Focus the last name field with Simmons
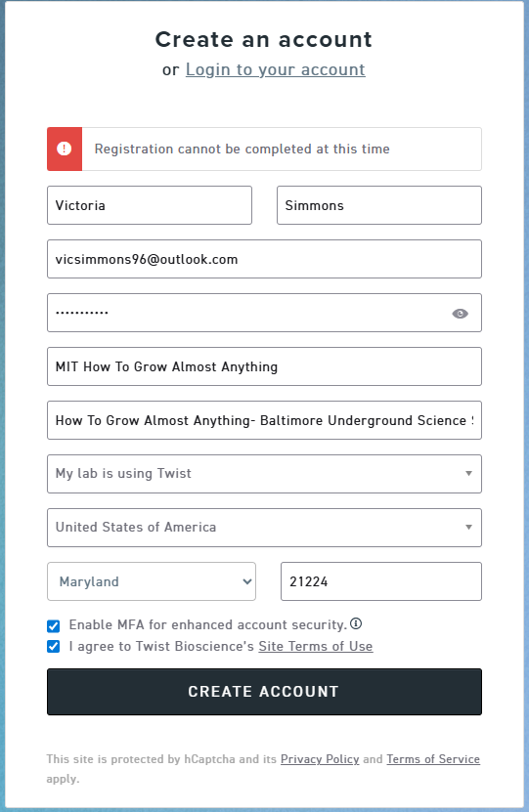The image size is (529, 812). coord(379,205)
